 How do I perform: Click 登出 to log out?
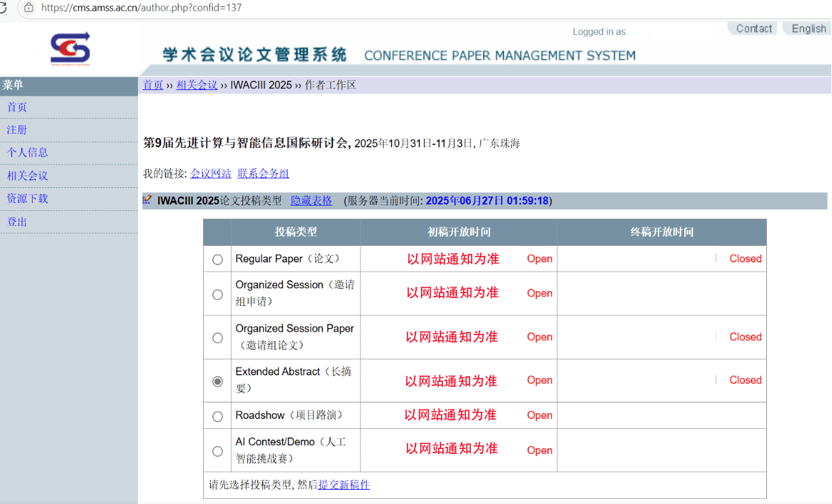pyautogui.click(x=17, y=222)
